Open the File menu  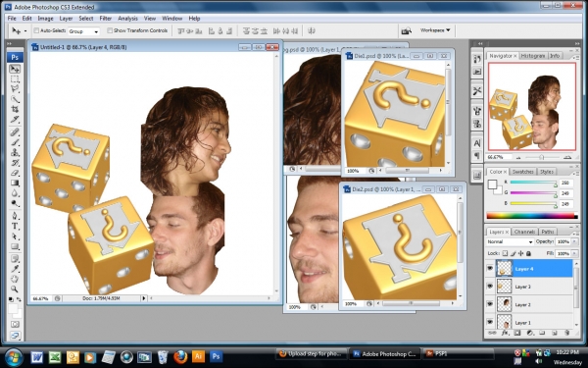click(x=12, y=18)
